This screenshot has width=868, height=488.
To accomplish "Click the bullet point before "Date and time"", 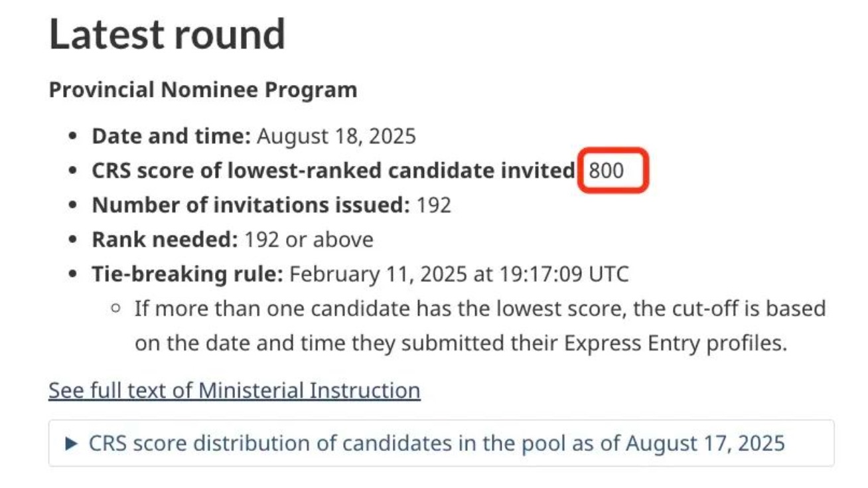I will (x=74, y=137).
